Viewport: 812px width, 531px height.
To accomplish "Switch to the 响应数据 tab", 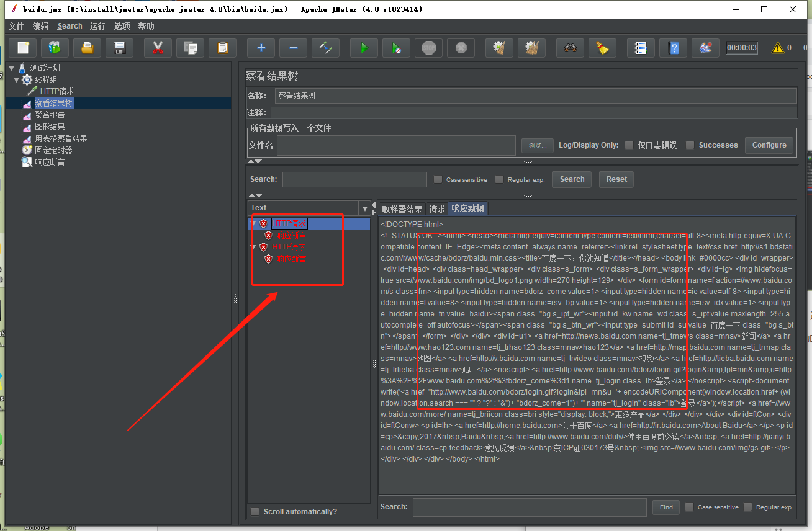I will pyautogui.click(x=468, y=208).
